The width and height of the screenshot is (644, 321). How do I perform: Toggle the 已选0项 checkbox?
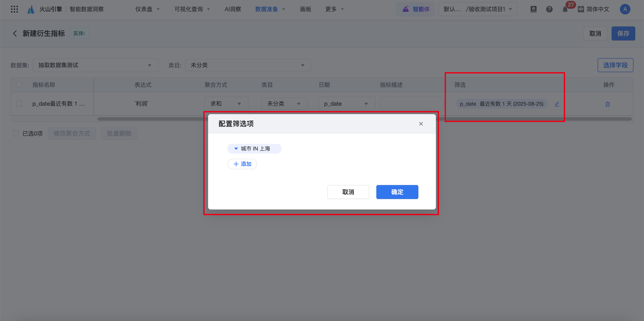pos(16,134)
